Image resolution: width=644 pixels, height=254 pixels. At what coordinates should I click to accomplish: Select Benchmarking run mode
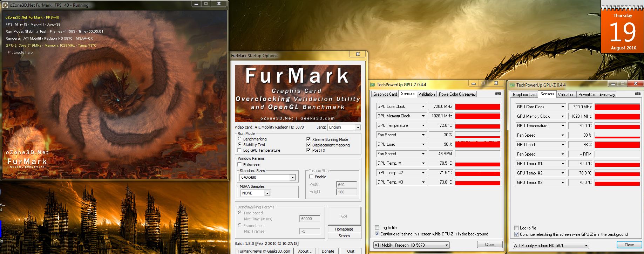[240, 139]
